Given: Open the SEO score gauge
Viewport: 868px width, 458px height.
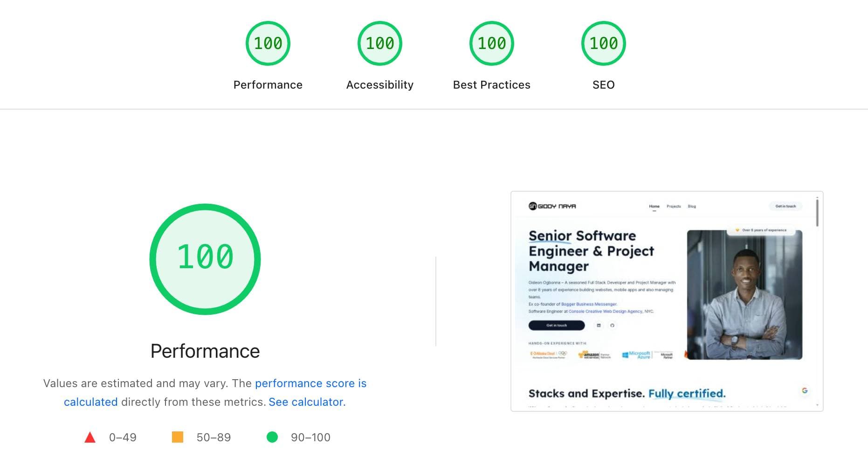Looking at the screenshot, I should pyautogui.click(x=603, y=43).
